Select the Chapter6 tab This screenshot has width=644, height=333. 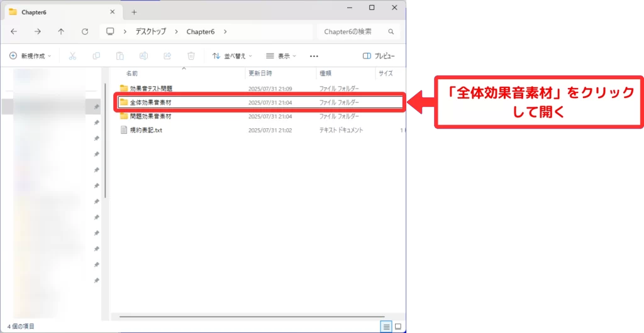point(57,11)
